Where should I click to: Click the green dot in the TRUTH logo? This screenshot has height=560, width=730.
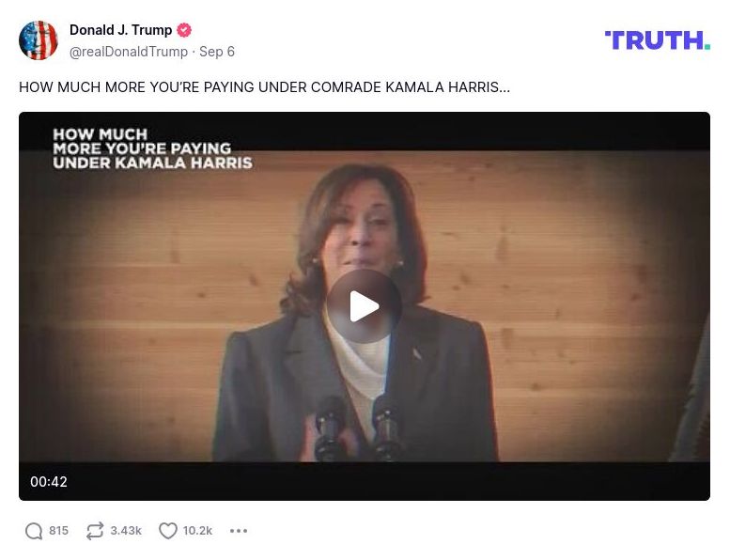tap(707, 47)
